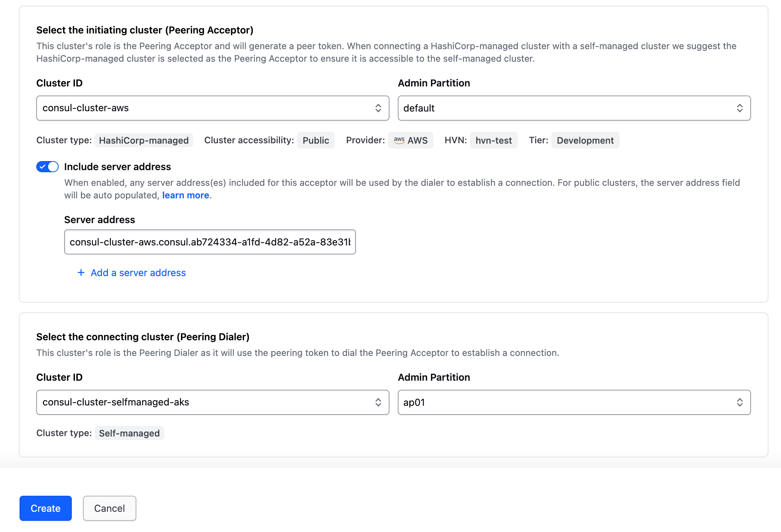Screen dimensions: 781x532
Task: Expand the Admin Partition dropdown set to default
Action: pos(574,108)
